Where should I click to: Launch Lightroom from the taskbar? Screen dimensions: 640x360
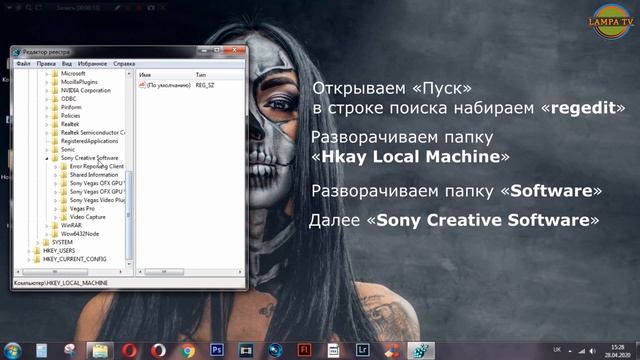point(362,350)
